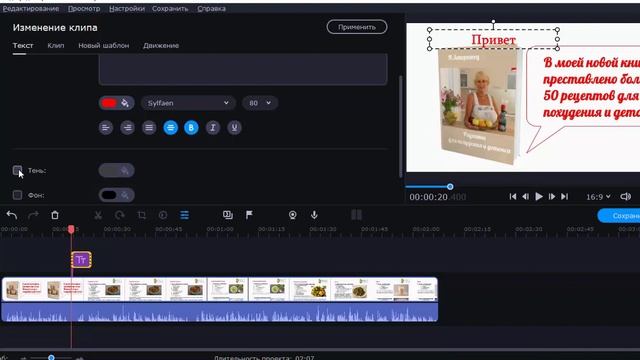Open the color adjustments icon
640x360 pixels.
pyautogui.click(x=163, y=215)
